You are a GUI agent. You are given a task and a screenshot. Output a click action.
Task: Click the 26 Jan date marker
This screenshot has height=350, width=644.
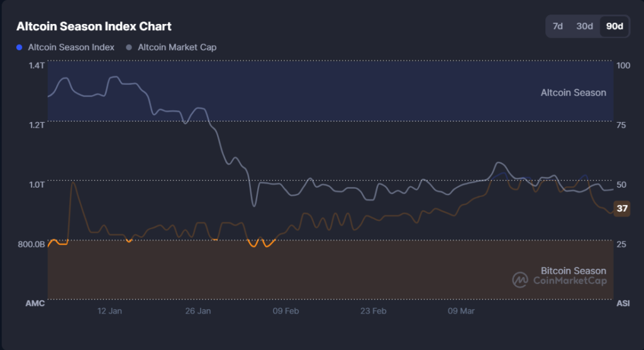198,311
